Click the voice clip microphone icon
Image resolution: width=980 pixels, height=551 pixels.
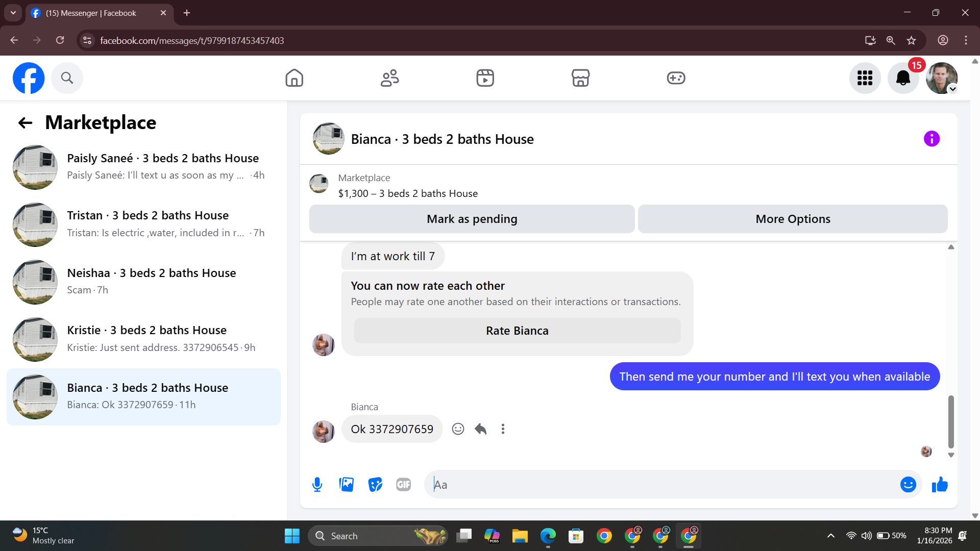pos(317,485)
